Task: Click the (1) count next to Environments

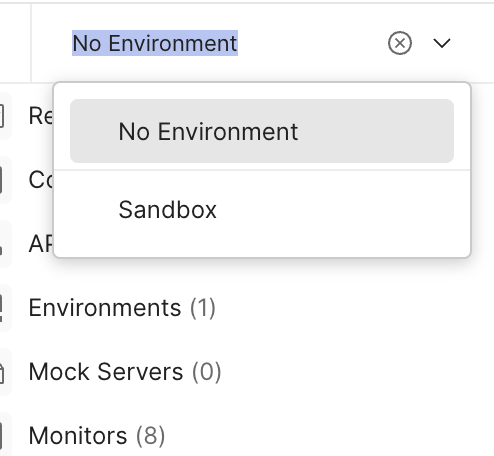Action: coord(203,308)
